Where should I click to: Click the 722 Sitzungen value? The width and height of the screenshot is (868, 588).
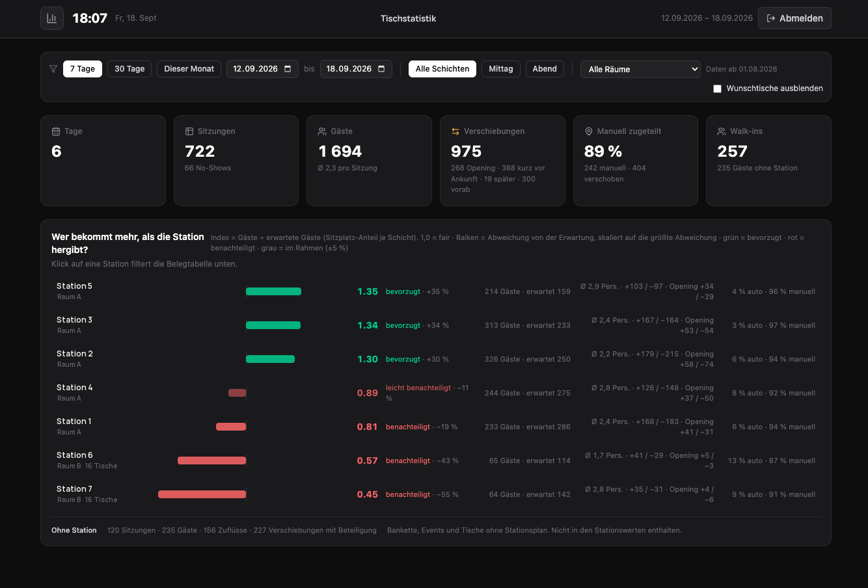(x=200, y=152)
